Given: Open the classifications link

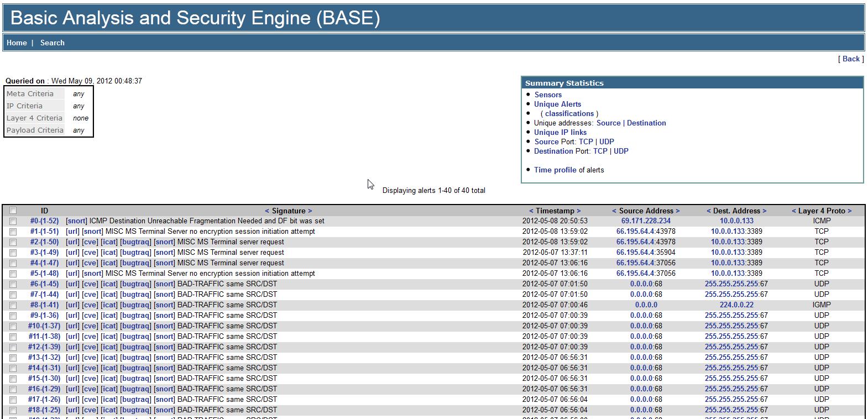Looking at the screenshot, I should click(x=569, y=113).
